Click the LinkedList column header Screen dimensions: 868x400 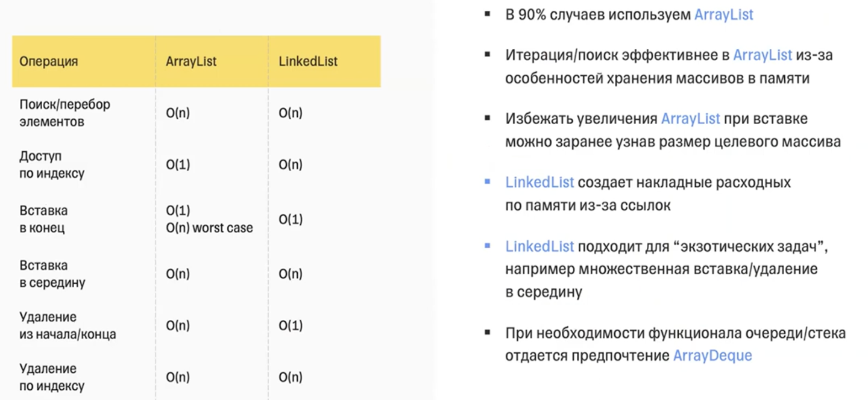tap(308, 61)
